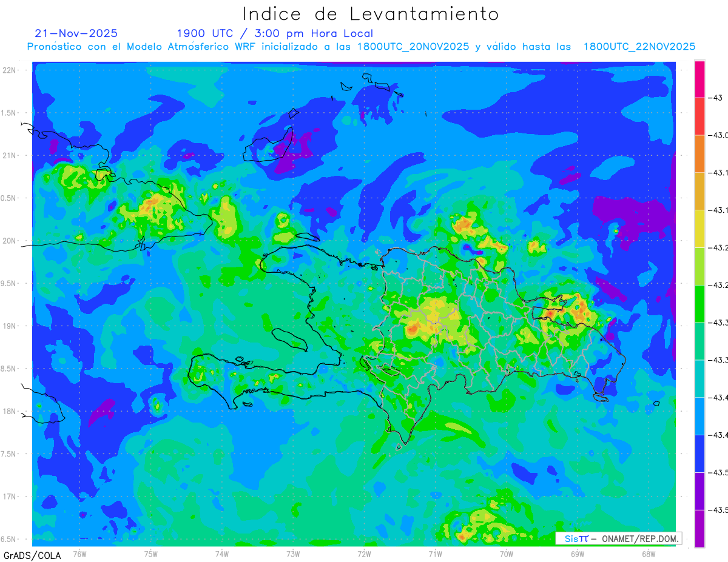Click the bright yellow swatch in the color scale
728x562 pixels.
pyautogui.click(x=699, y=229)
